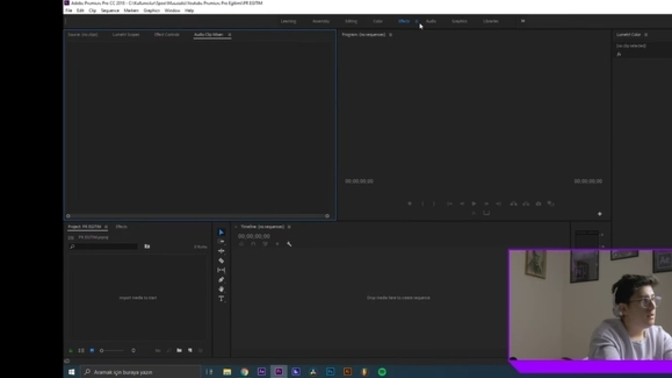Switch to the Graphics workspace
This screenshot has width=672, height=378.
(459, 21)
